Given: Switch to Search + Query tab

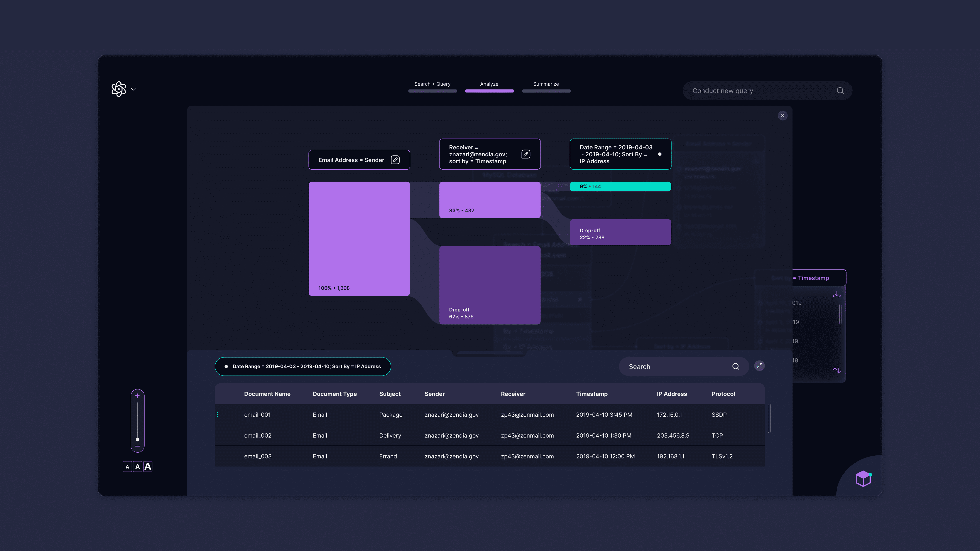Looking at the screenshot, I should tap(432, 86).
